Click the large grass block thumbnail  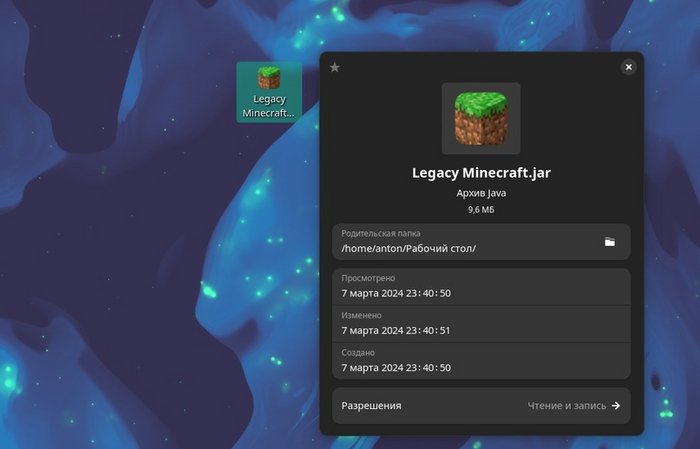click(481, 118)
